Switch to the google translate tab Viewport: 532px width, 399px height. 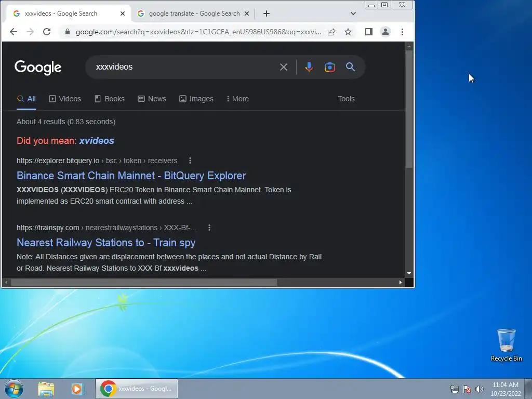193,14
